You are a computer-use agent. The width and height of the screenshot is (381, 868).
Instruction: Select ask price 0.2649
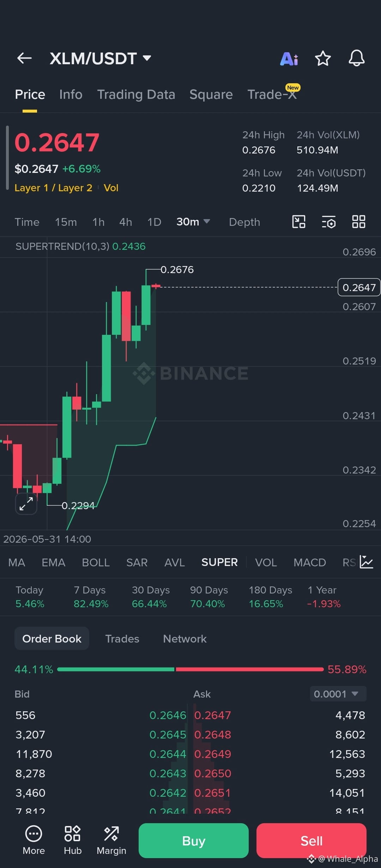coord(213,754)
